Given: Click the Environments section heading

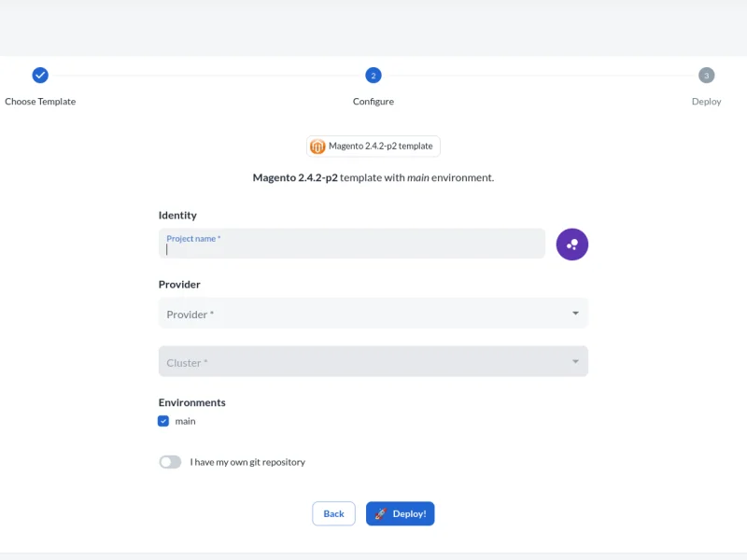Looking at the screenshot, I should (192, 402).
